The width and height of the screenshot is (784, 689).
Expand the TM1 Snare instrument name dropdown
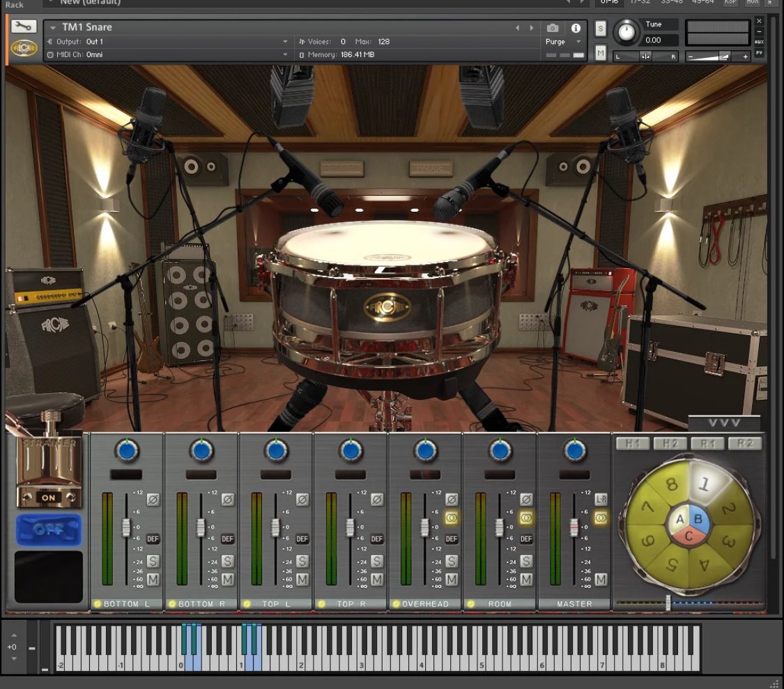click(x=52, y=27)
